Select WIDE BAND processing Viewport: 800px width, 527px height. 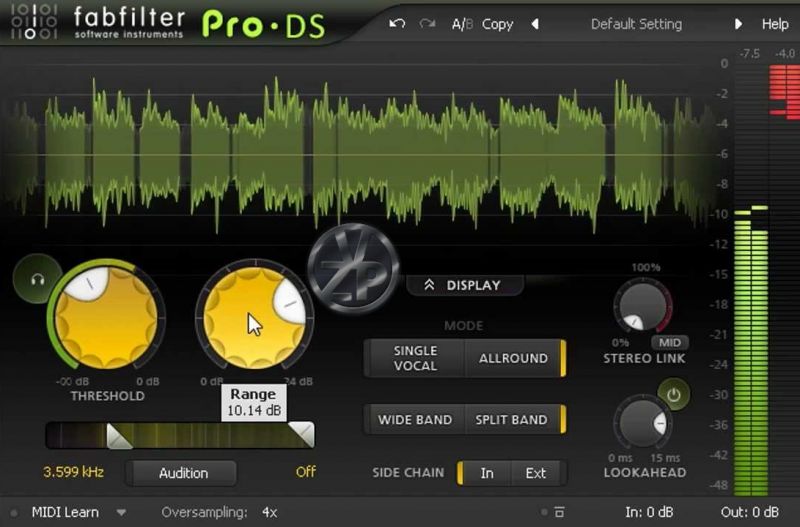pos(415,419)
